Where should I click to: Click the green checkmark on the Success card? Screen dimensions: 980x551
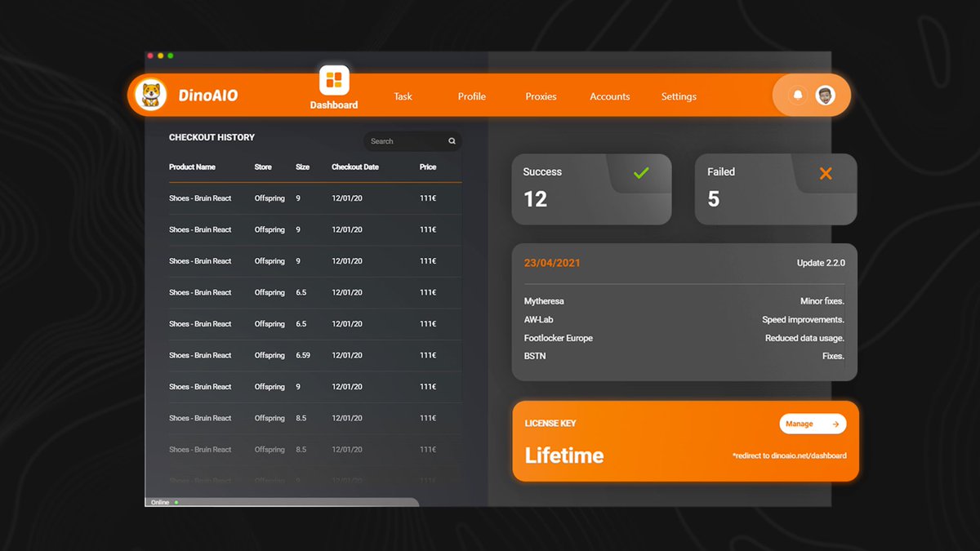[641, 172]
